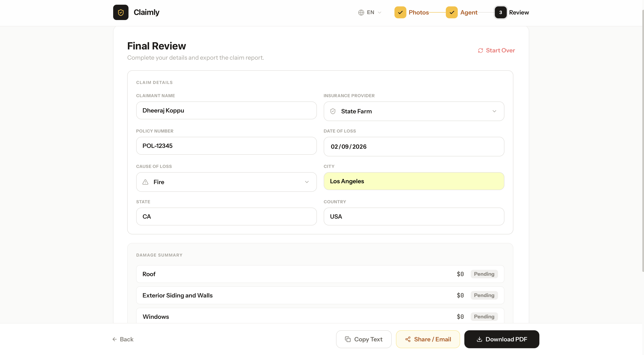Expand the State Farm provider dropdown
Image resolution: width=644 pixels, height=355 pixels.
pos(494,111)
